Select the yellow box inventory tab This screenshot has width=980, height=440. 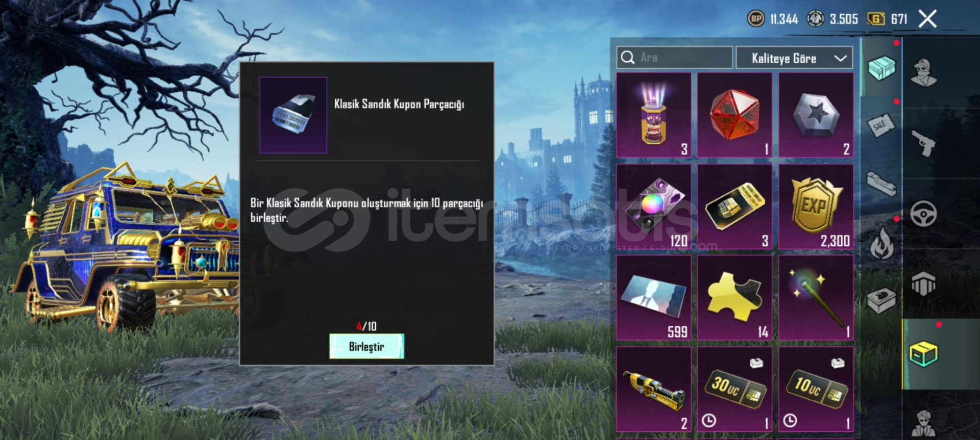click(923, 354)
